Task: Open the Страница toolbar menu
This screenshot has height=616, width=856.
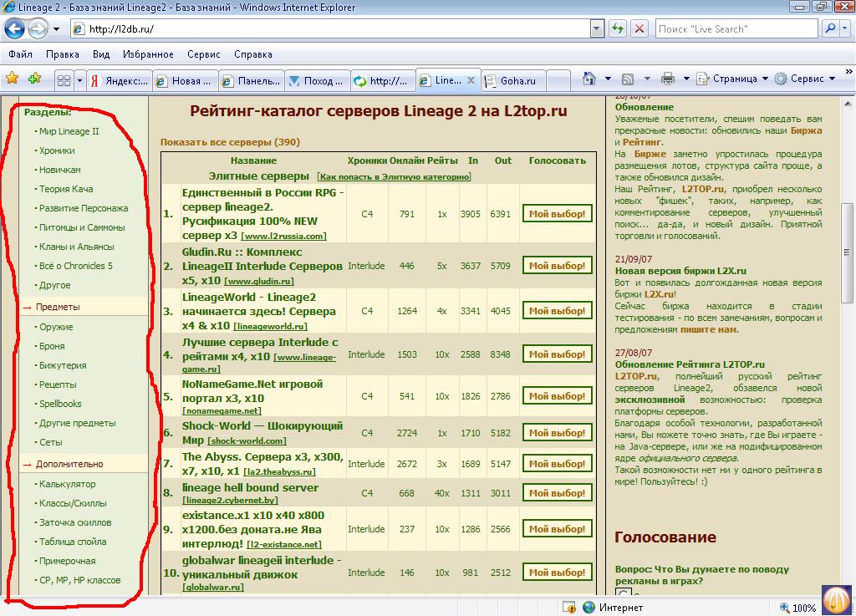Action: (x=732, y=79)
